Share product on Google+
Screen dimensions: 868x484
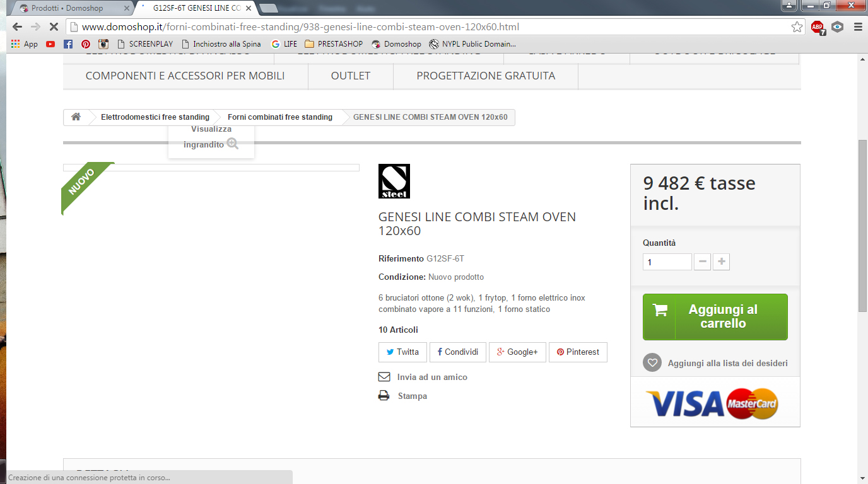coord(517,352)
